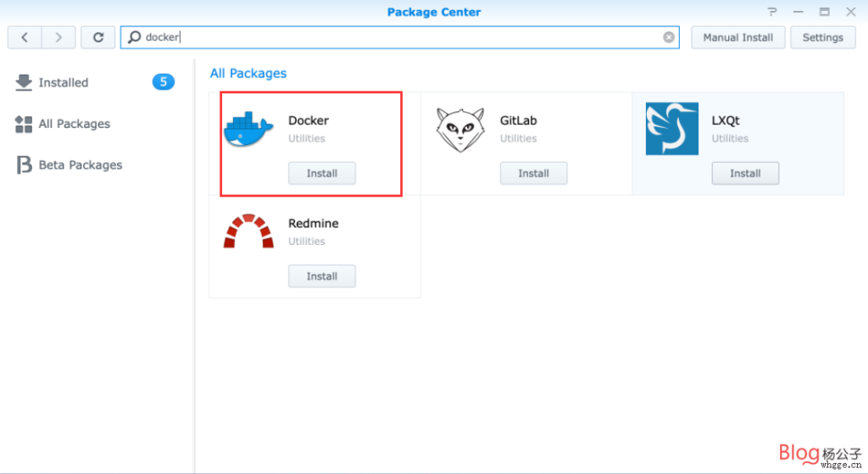The width and height of the screenshot is (868, 474).
Task: Install the LXQt package
Action: (x=745, y=173)
